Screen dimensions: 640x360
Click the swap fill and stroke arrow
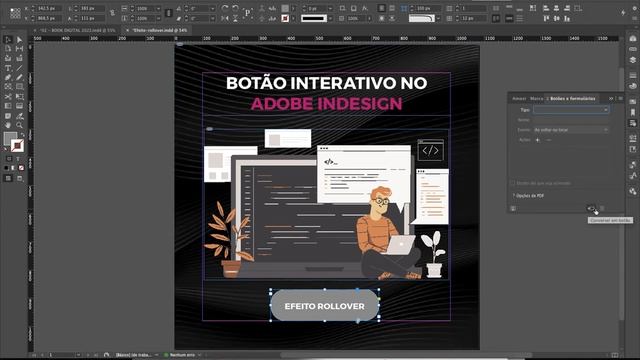(x=22, y=135)
